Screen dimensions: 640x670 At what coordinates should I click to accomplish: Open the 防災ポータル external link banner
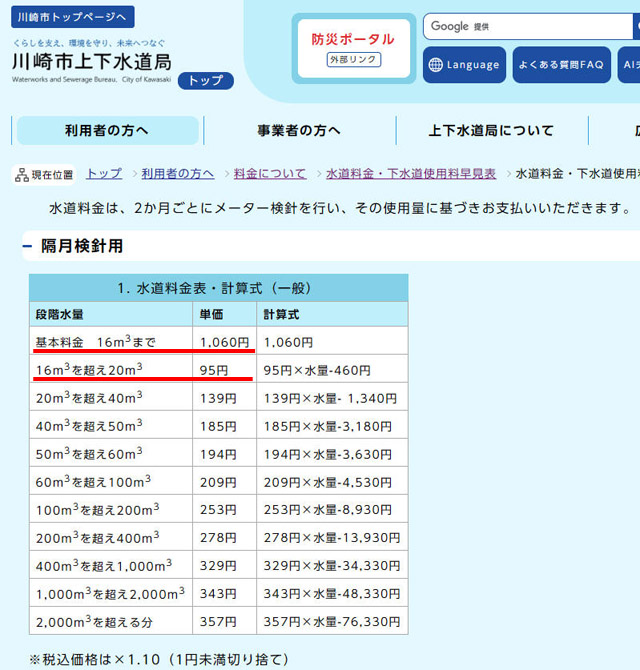pos(354,48)
